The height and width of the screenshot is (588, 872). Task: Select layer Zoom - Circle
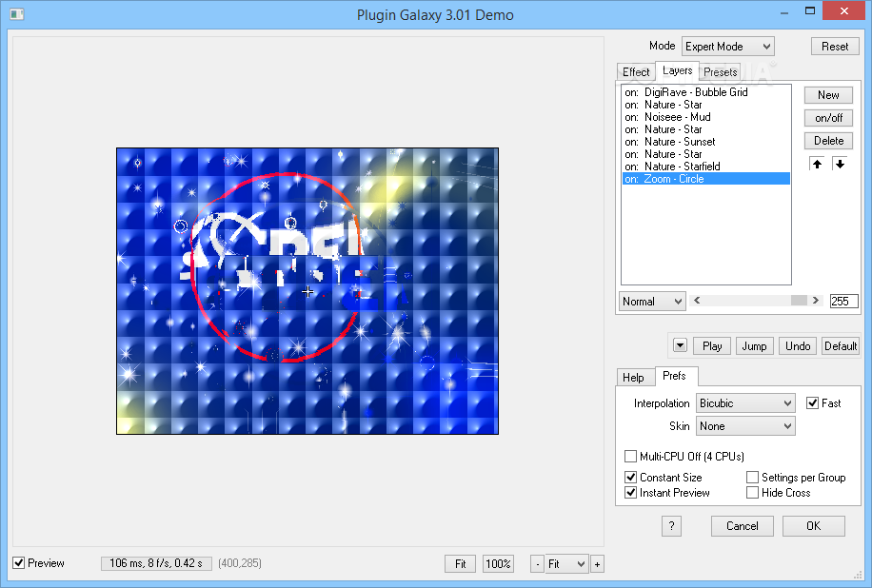(705, 179)
